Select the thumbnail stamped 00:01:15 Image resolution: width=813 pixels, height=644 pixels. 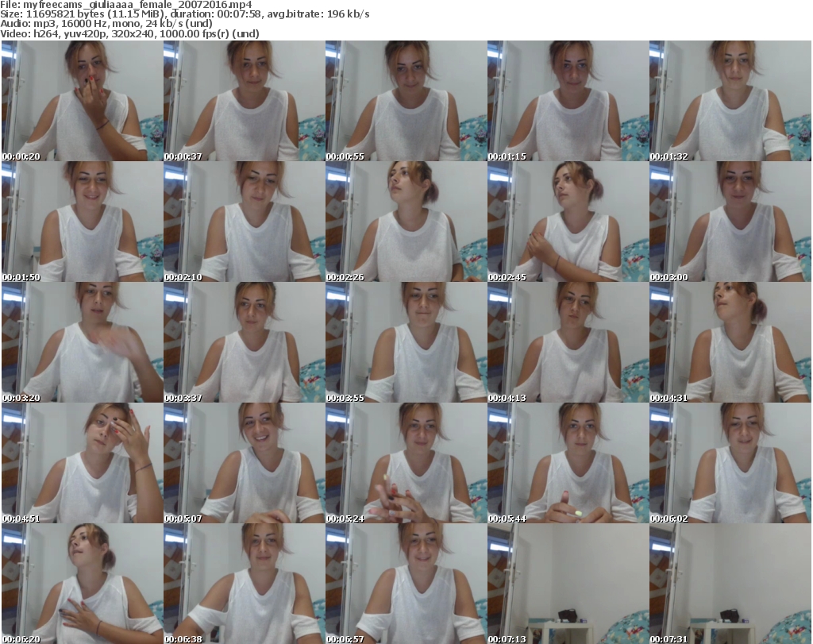568,101
